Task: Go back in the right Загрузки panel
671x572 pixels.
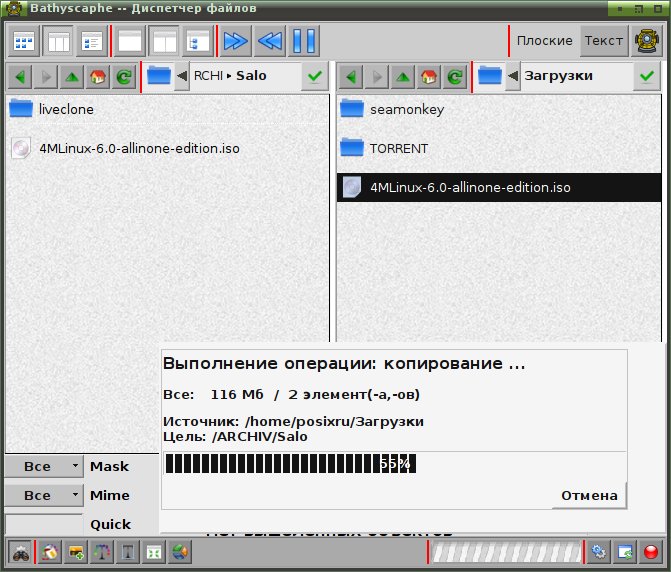Action: click(x=351, y=77)
